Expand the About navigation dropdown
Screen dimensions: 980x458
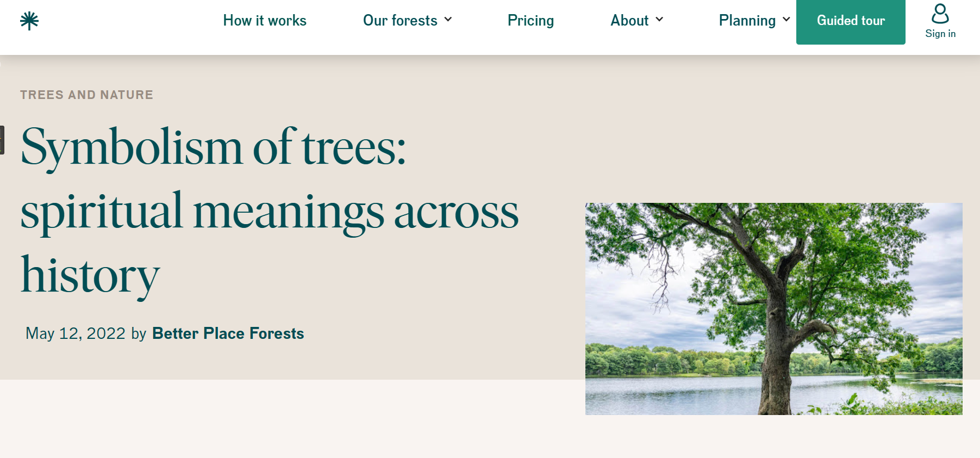(629, 20)
